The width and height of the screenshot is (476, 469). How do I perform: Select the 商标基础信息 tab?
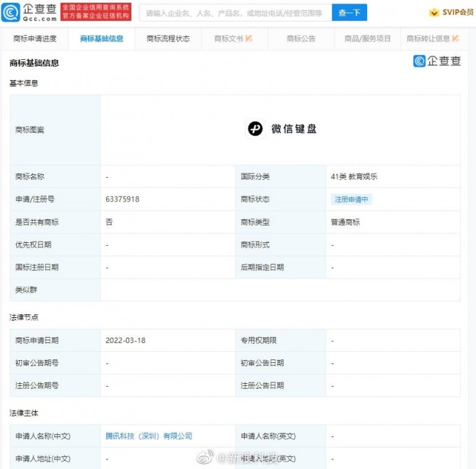click(101, 39)
